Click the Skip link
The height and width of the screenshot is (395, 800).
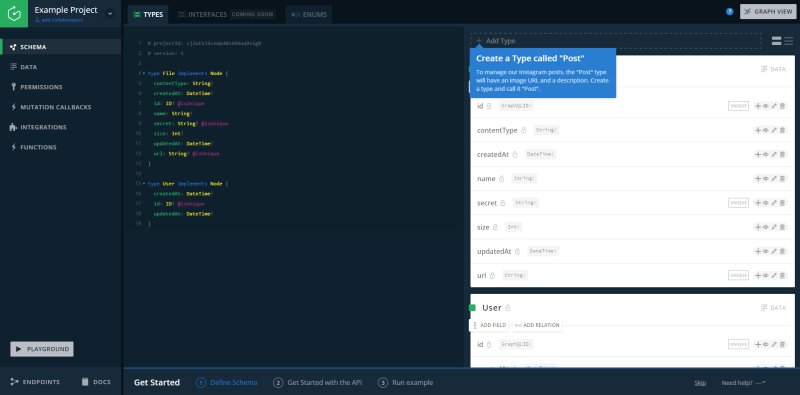[x=700, y=383]
